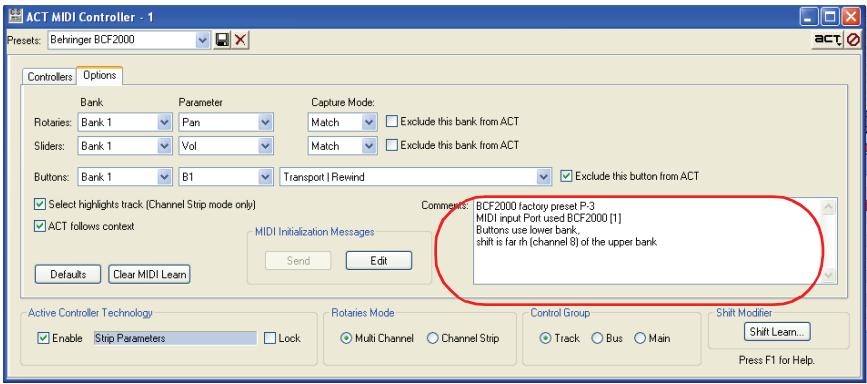Select Track control group
The width and height of the screenshot is (867, 384).
(x=545, y=338)
